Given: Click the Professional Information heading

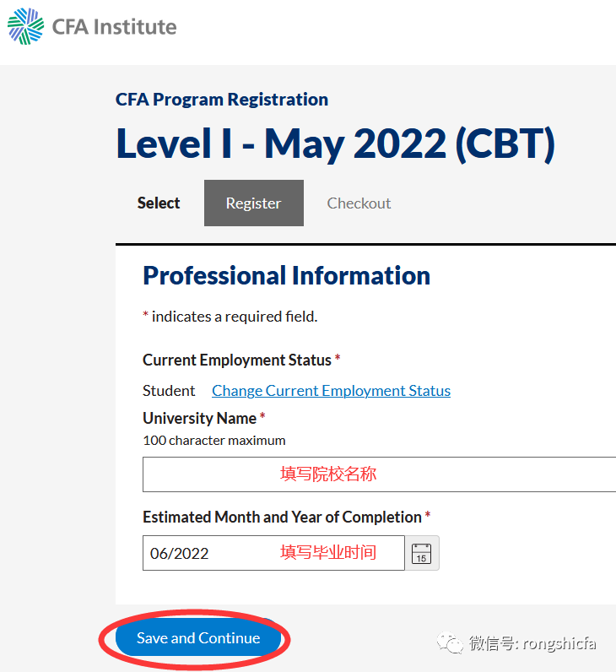Looking at the screenshot, I should click(287, 275).
